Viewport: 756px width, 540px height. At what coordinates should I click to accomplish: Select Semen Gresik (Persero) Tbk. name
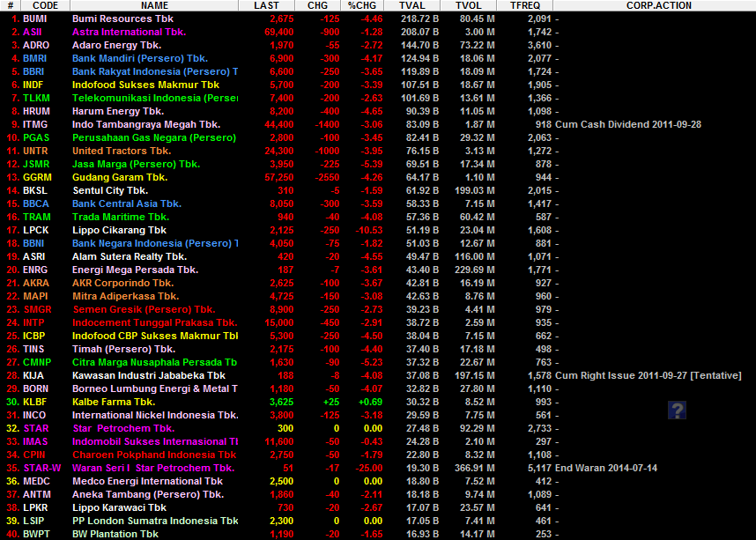tap(144, 309)
